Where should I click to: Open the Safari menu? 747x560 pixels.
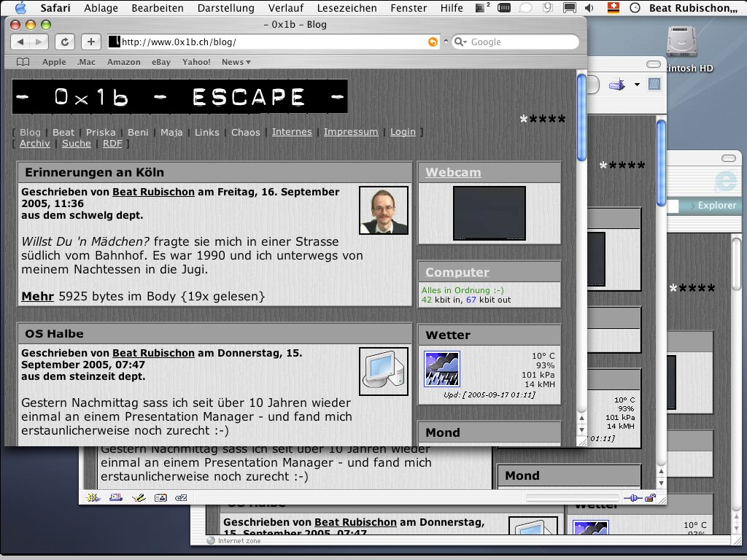tap(55, 7)
